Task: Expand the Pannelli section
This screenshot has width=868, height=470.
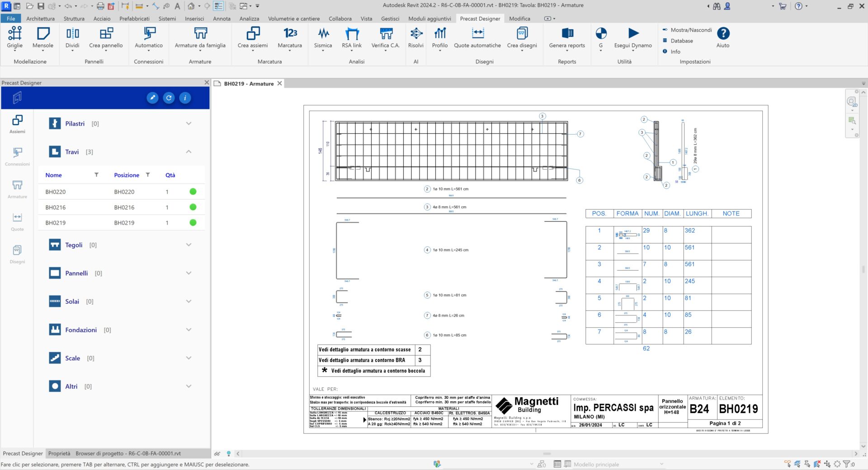Action: 189,273
